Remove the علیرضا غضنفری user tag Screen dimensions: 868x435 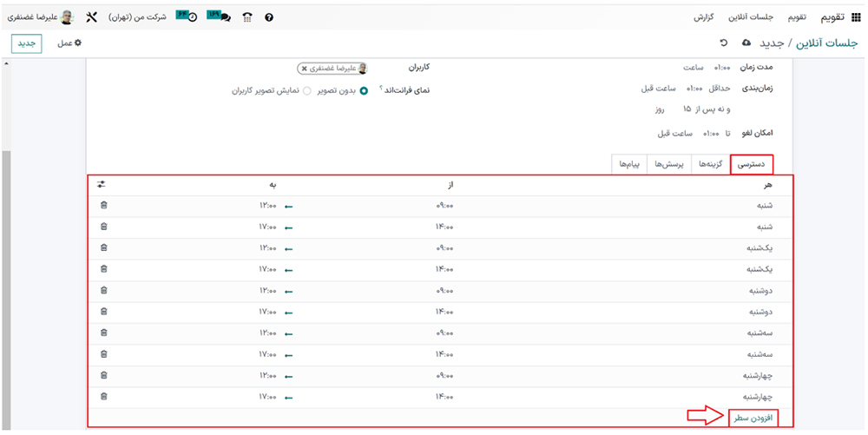pos(305,69)
